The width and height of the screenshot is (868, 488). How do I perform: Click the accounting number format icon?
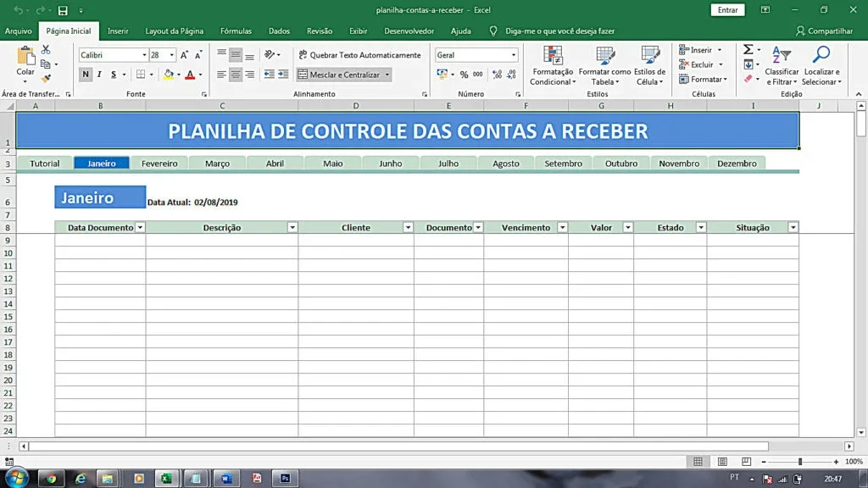[442, 75]
